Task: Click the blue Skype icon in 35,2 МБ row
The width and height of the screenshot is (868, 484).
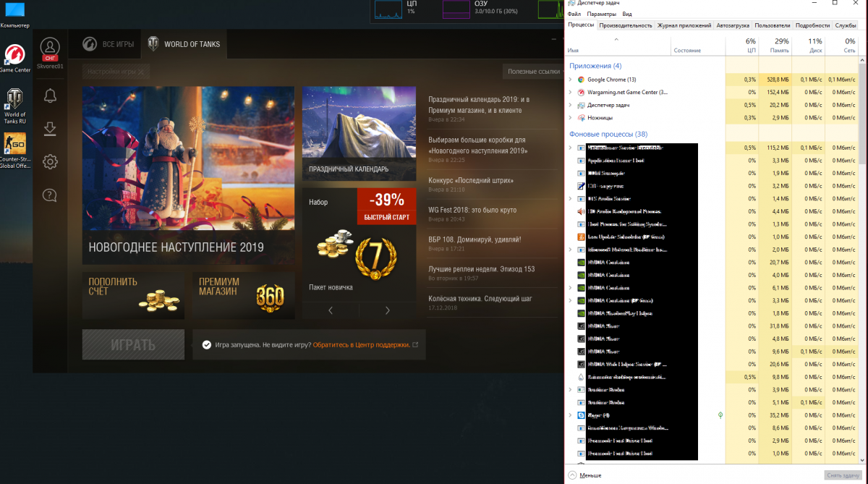Action: point(581,415)
